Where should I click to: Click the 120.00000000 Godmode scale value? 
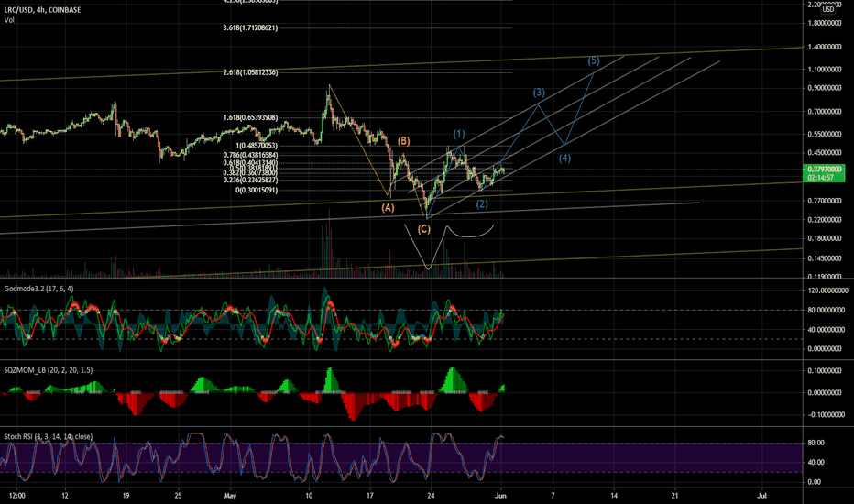point(827,291)
